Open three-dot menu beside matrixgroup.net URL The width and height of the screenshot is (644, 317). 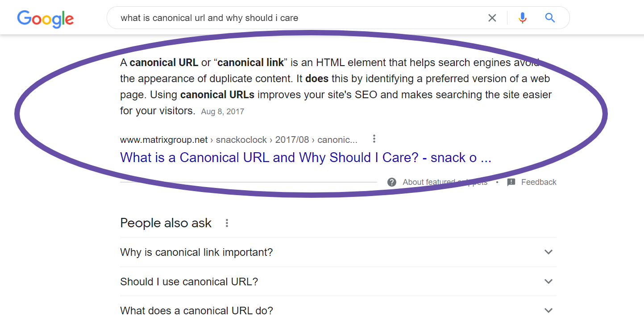click(374, 139)
